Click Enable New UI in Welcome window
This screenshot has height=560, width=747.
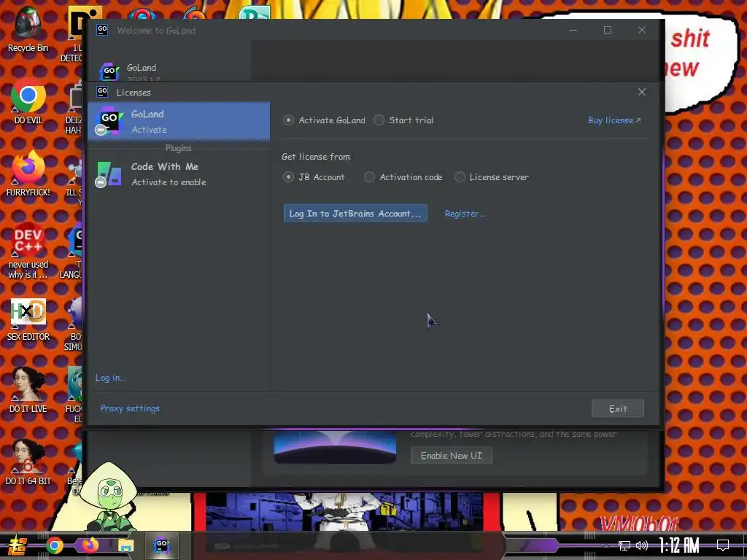coord(451,456)
